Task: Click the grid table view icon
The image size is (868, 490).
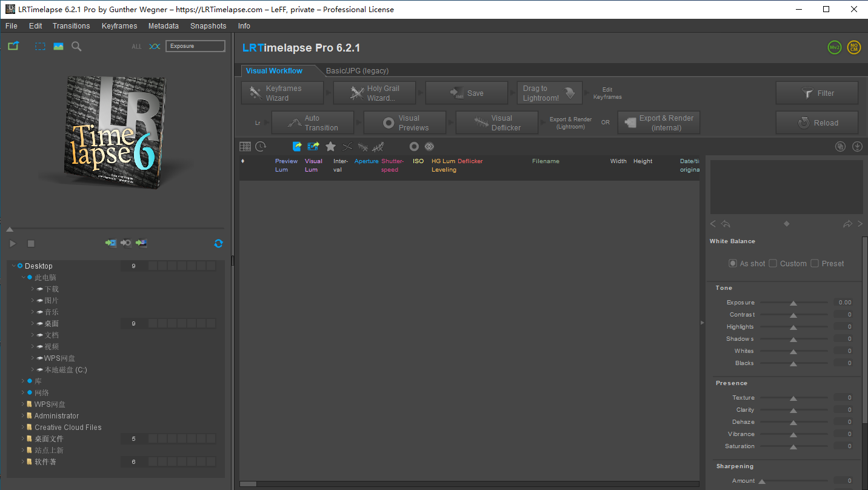Action: point(245,146)
